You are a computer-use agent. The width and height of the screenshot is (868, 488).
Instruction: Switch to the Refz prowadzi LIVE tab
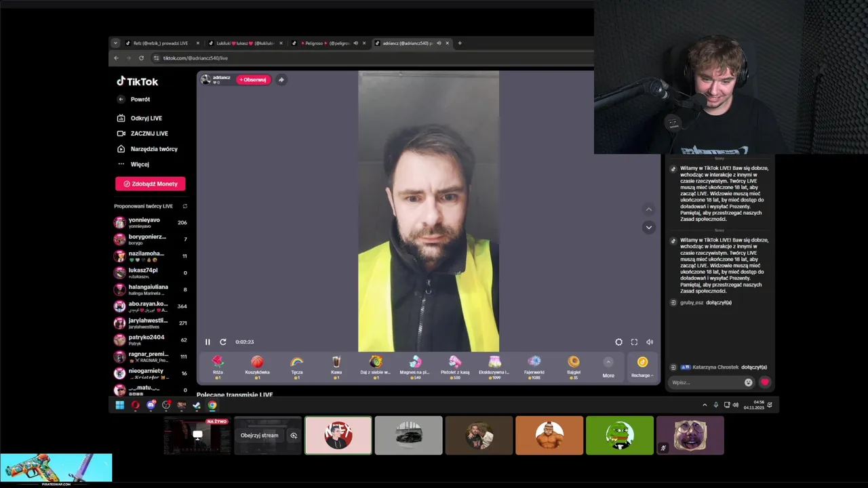pos(161,43)
